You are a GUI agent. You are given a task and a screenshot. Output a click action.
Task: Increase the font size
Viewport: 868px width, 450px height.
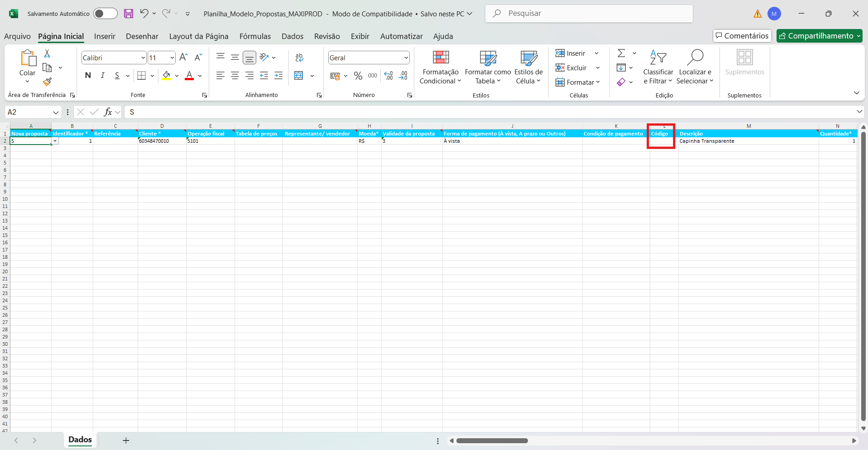pyautogui.click(x=183, y=58)
